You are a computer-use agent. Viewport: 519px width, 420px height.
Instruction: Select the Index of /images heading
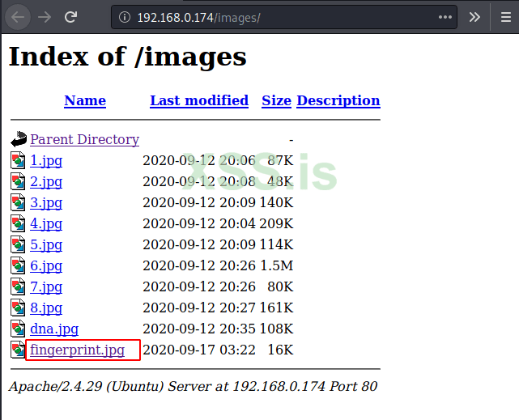[x=128, y=57]
